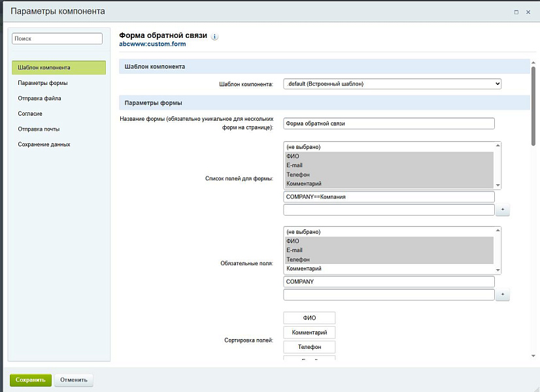Click the down arrow in the Список полей listbox
540x392 pixels.
click(498, 186)
